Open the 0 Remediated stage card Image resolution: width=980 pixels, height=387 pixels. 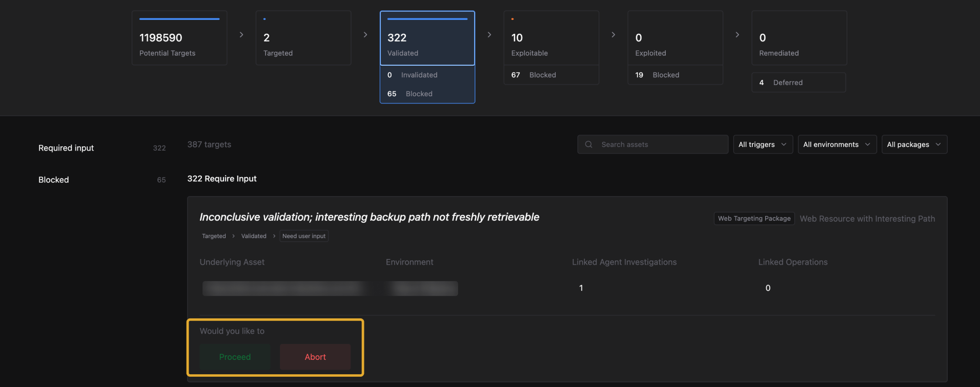coord(800,38)
